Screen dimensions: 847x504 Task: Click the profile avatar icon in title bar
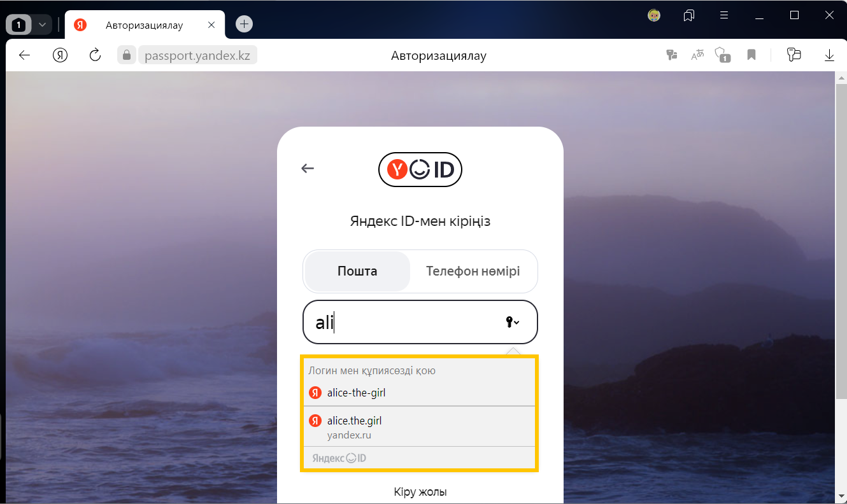click(654, 15)
